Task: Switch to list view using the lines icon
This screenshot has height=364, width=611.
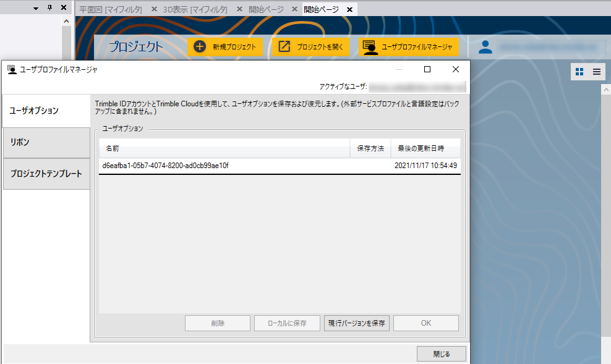Action: [597, 71]
